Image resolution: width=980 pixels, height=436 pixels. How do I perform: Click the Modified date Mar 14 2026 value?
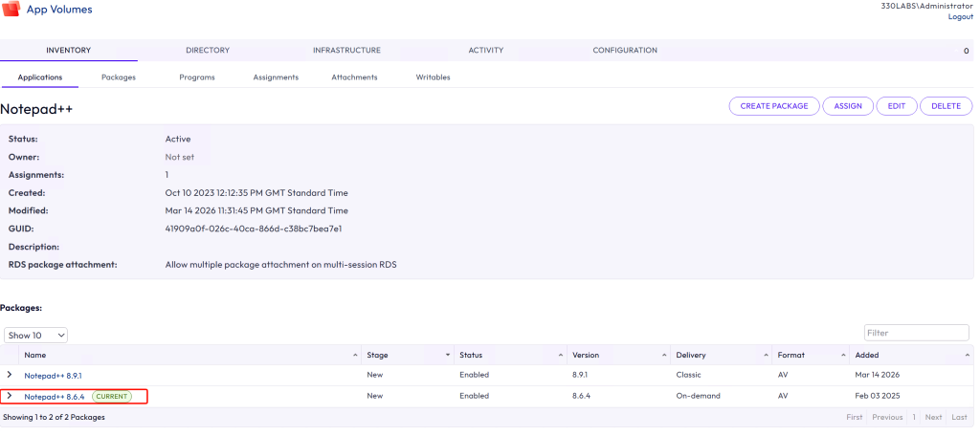click(x=256, y=210)
